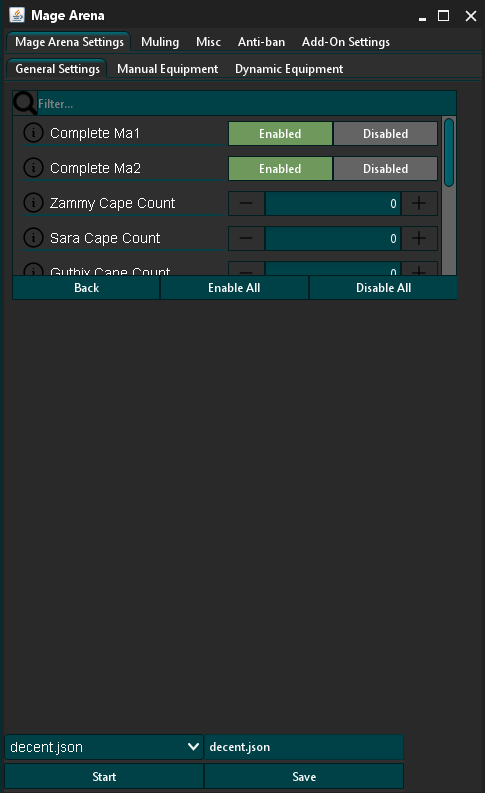Image resolution: width=485 pixels, height=793 pixels.
Task: Open info icon for Zammy Cape Count
Action: (x=33, y=203)
